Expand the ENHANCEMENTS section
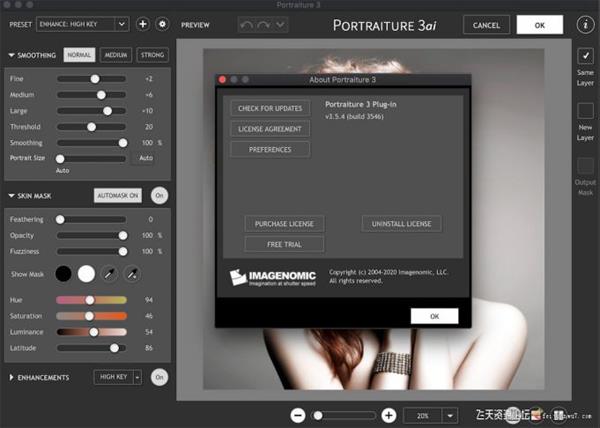600x428 pixels. [x=11, y=378]
